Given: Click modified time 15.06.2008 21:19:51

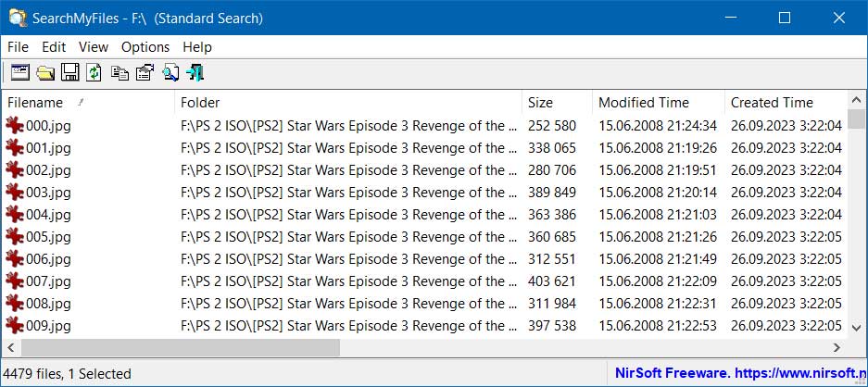Looking at the screenshot, I should tap(658, 170).
